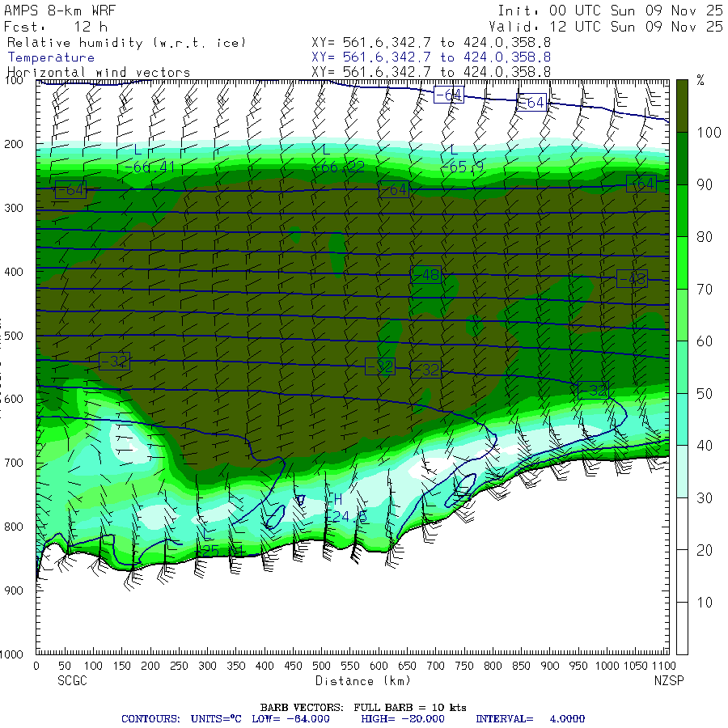Image resolution: width=728 pixels, height=728 pixels.
Task: Select the 'Distance (km)' axis title
Action: point(363,681)
